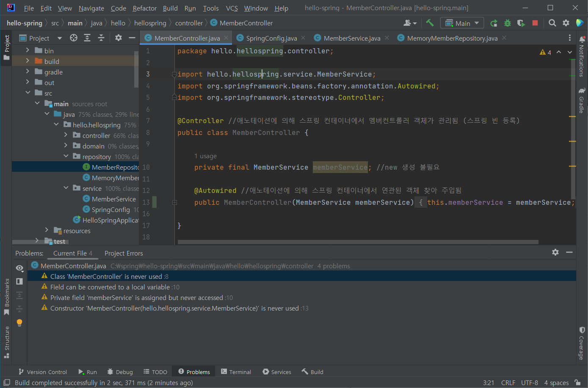Image resolution: width=588 pixels, height=388 pixels.
Task: Click editor horizontal scrollbar
Action: click(x=358, y=242)
